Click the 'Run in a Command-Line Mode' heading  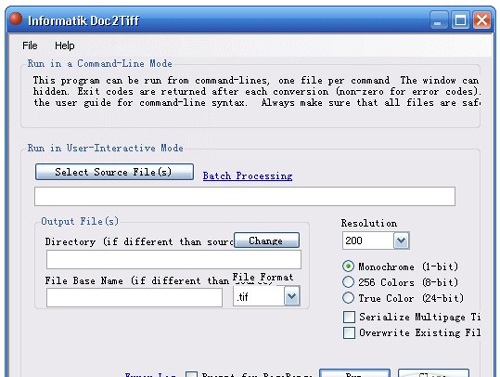[x=100, y=63]
